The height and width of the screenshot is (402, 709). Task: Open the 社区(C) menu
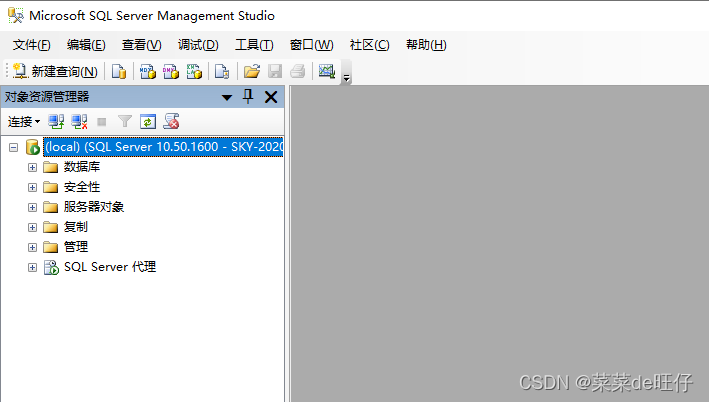tap(369, 45)
